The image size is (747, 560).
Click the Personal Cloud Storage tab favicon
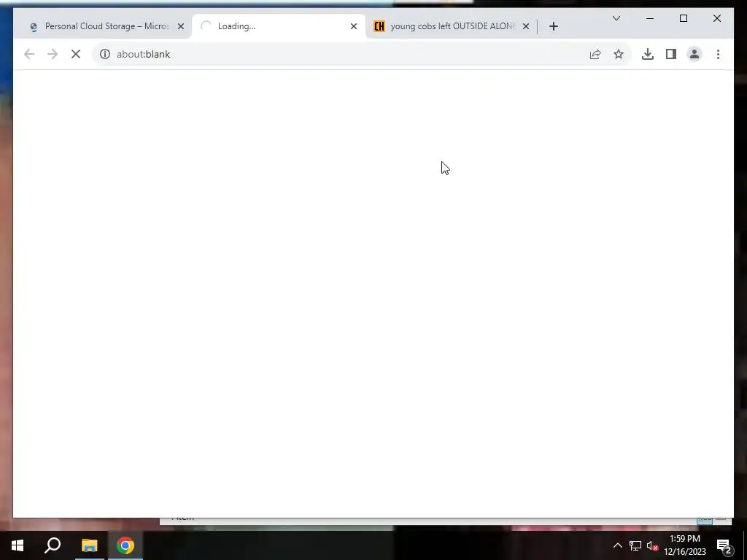[x=34, y=27]
